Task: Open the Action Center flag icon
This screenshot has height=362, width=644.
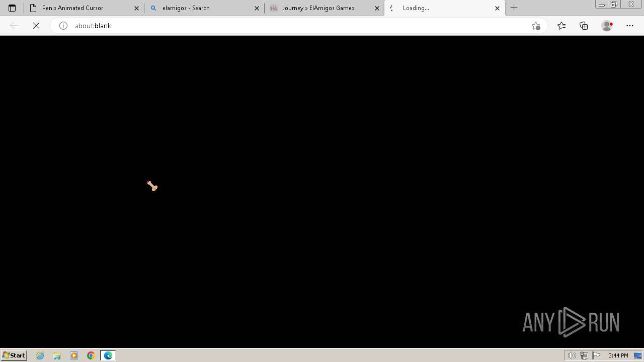Action: click(596, 355)
